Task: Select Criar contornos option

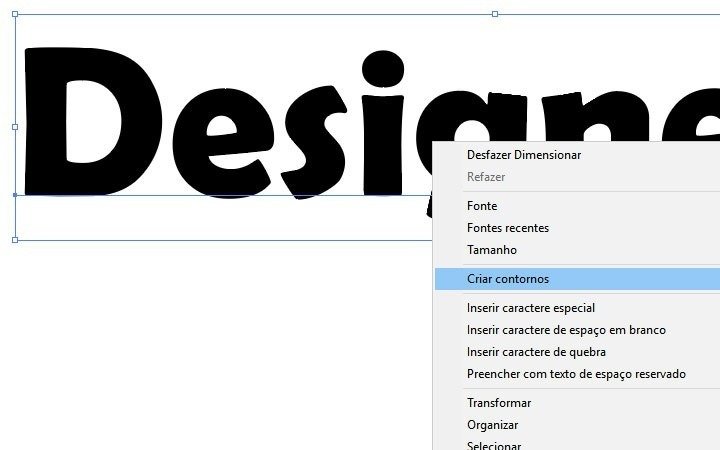Action: click(x=577, y=279)
